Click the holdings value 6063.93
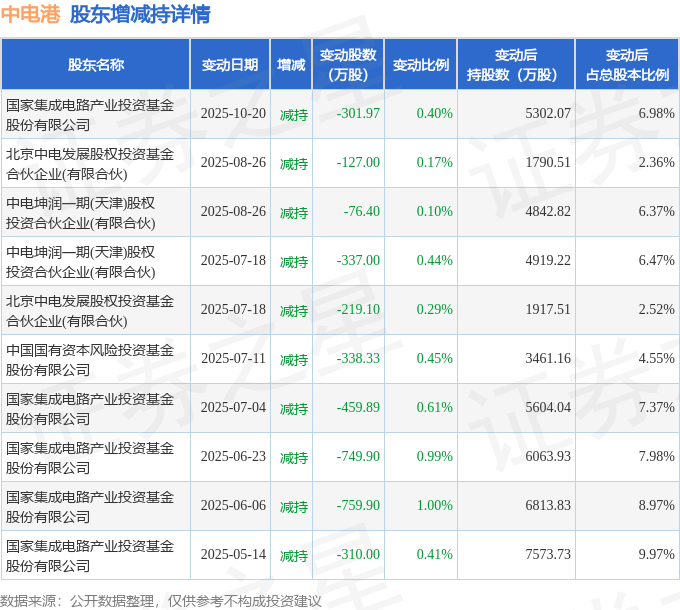Image resolution: width=680 pixels, height=610 pixels. [x=548, y=456]
